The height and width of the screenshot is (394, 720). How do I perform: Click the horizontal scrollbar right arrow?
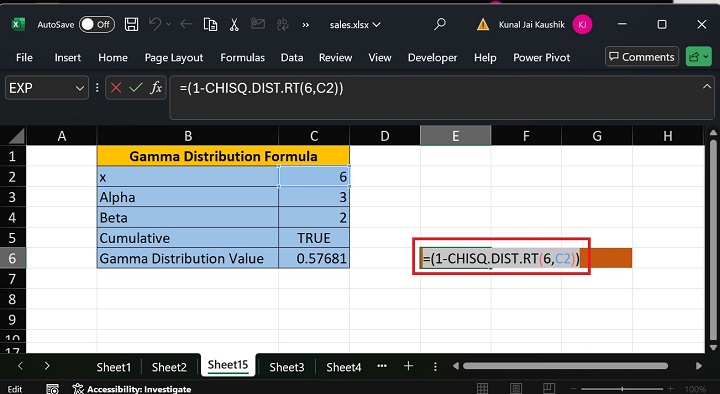point(698,366)
